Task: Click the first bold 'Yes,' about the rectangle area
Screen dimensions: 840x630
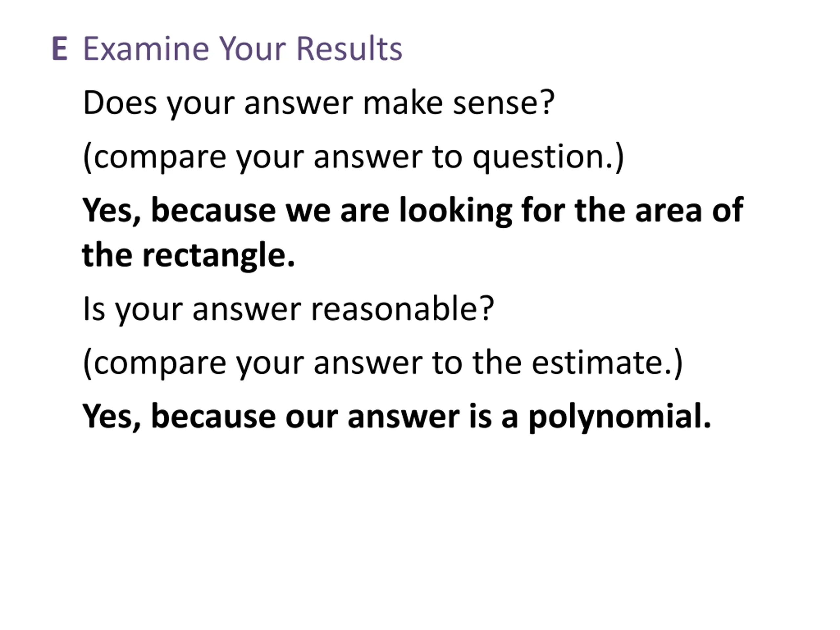Action: [112, 212]
